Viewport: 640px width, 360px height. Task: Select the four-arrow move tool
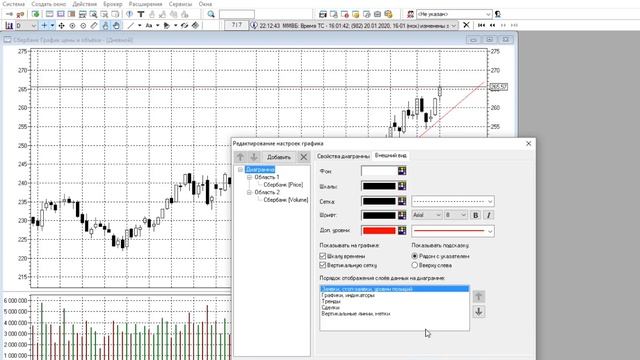62,26
